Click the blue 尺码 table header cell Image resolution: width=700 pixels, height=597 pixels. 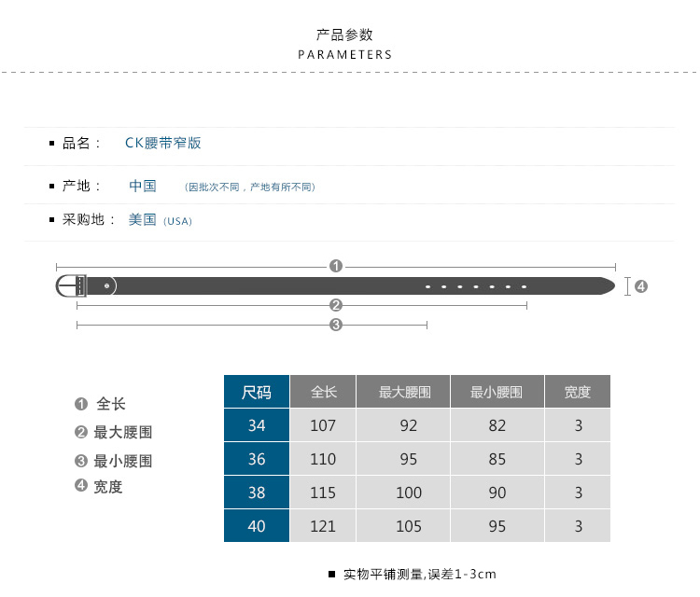[257, 392]
